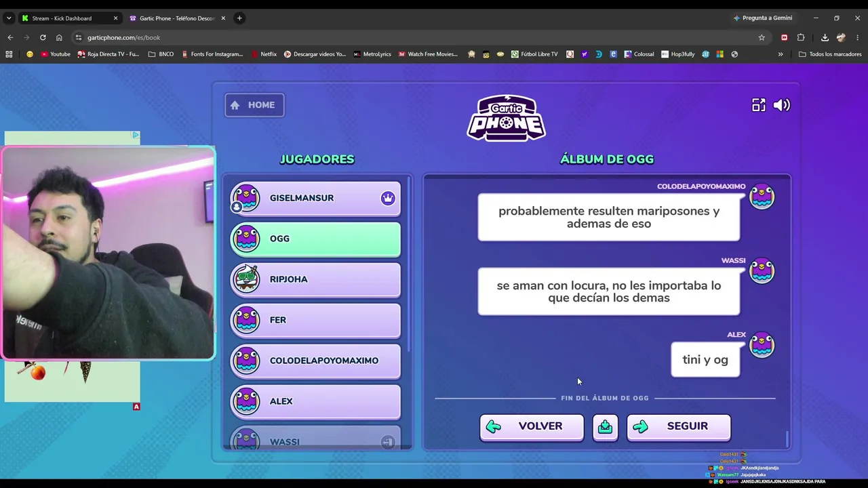Click the crown icon next to GISELMANSUR
Screen dimensions: 868x488
[x=388, y=198]
